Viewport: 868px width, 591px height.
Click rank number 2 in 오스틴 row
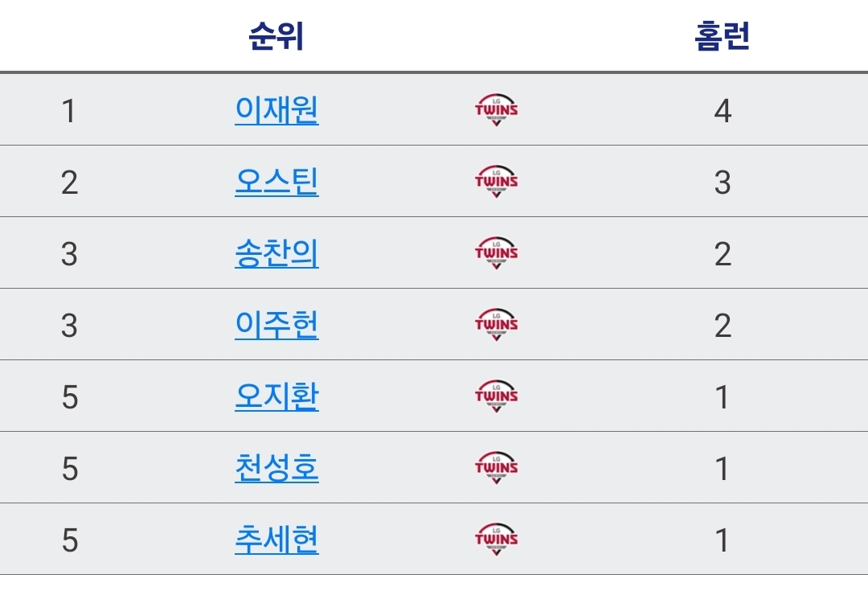[x=69, y=183]
